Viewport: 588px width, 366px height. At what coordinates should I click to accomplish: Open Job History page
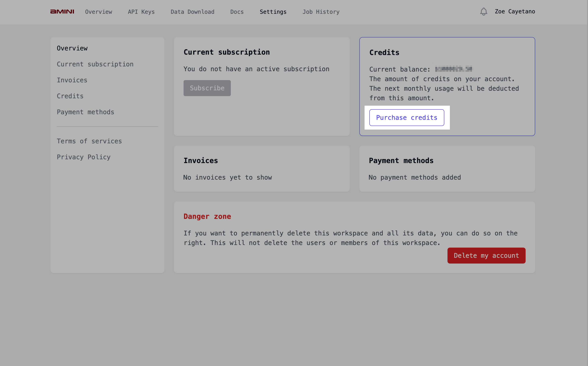click(x=321, y=12)
